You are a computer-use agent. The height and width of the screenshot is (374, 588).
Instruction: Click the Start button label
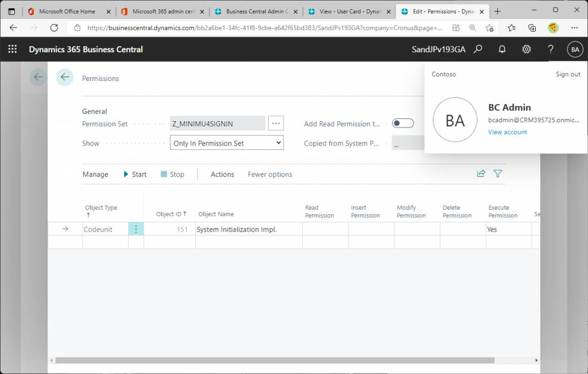tap(139, 175)
